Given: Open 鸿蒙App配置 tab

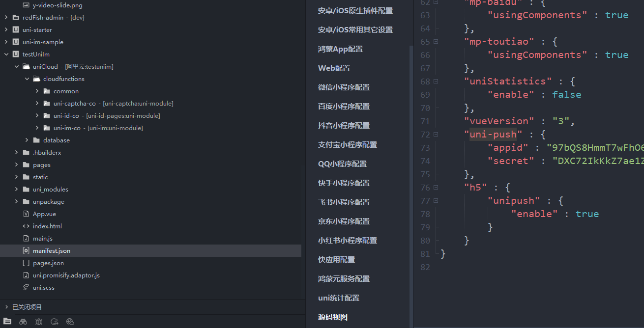Looking at the screenshot, I should (340, 49).
